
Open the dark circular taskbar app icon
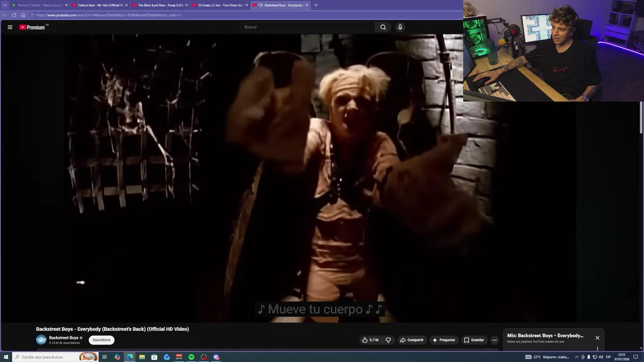204,357
